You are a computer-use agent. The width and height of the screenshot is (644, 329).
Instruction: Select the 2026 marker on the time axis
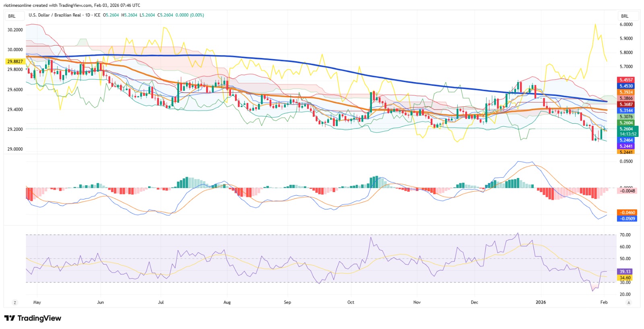coord(541,302)
